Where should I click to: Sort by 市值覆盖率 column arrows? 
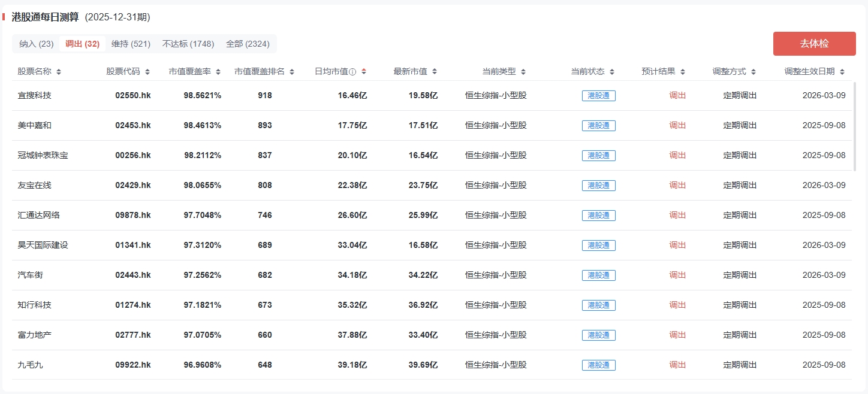tap(218, 72)
